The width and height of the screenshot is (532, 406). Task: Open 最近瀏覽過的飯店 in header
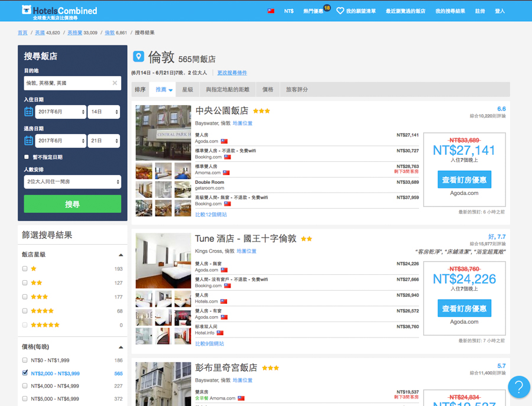pos(406,11)
